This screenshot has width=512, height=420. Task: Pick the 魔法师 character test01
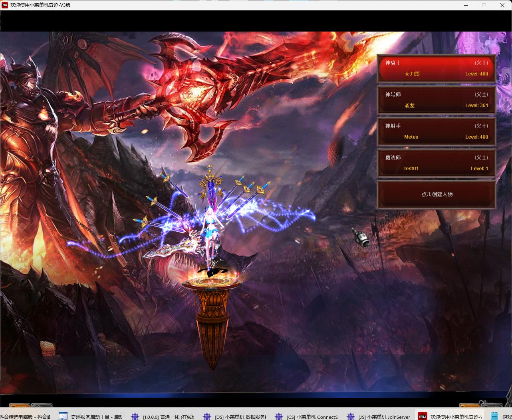click(x=437, y=163)
